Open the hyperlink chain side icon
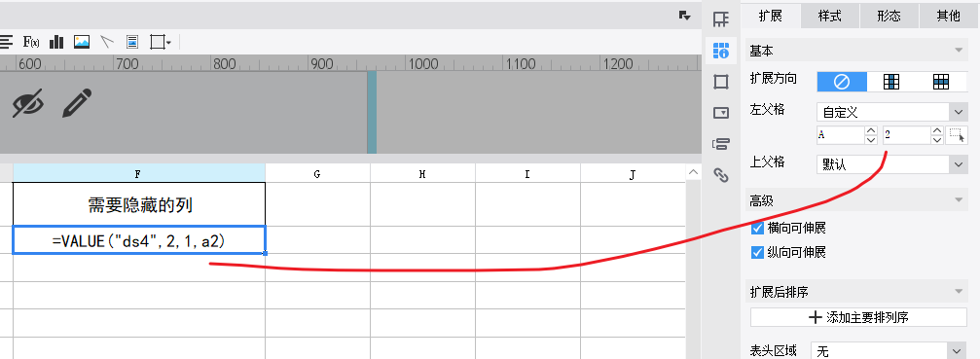Viewport: 980px width, 359px height. (721, 175)
